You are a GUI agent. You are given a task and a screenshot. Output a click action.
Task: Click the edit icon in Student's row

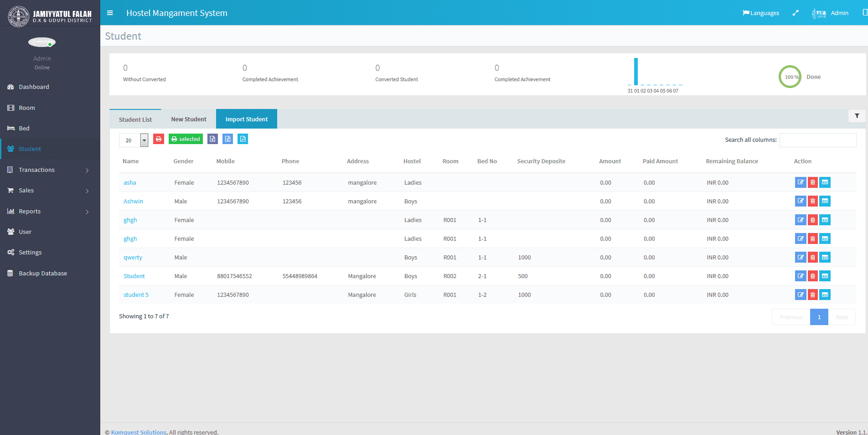click(x=800, y=276)
